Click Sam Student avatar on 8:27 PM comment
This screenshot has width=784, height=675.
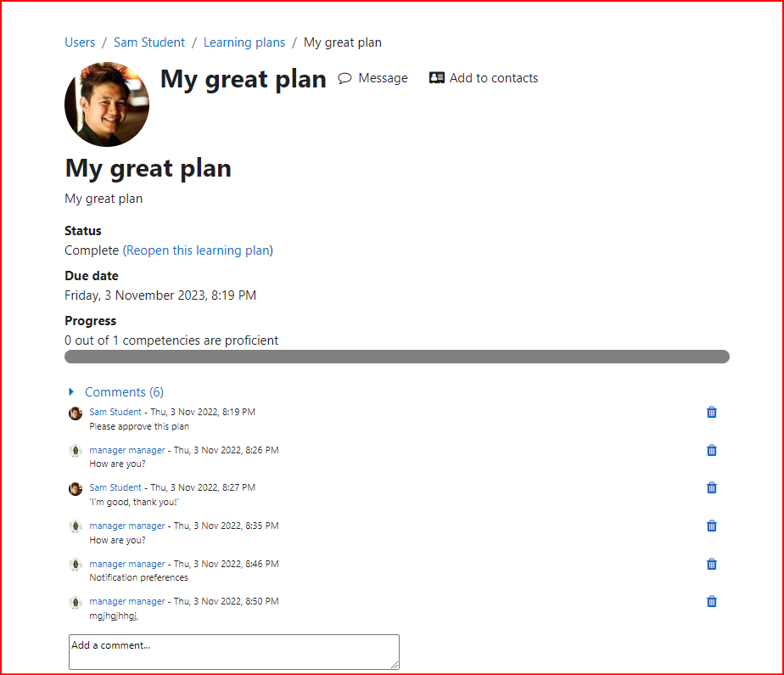[76, 489]
